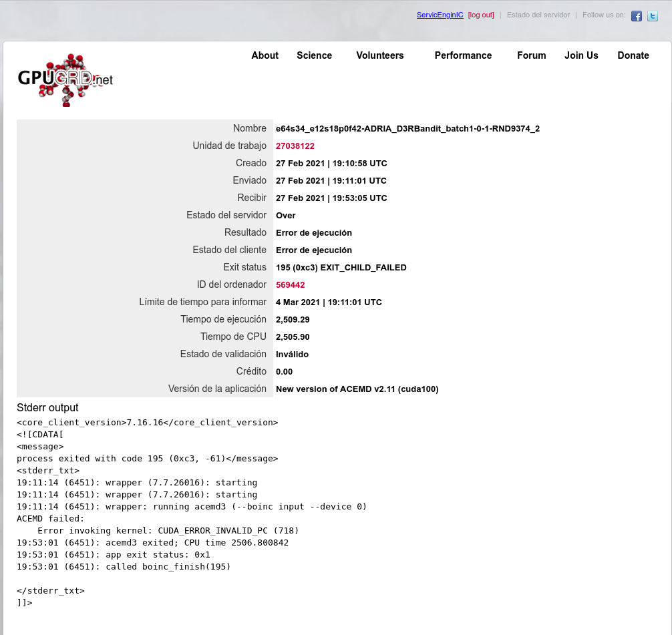The width and height of the screenshot is (672, 635).
Task: Open computer ID 569442
Action: click(290, 285)
